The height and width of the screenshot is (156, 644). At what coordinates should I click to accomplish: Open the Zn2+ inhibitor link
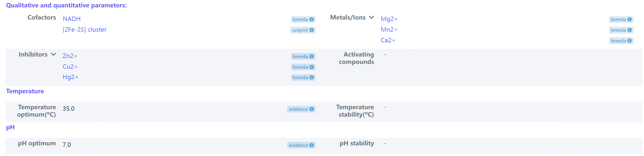click(x=70, y=56)
